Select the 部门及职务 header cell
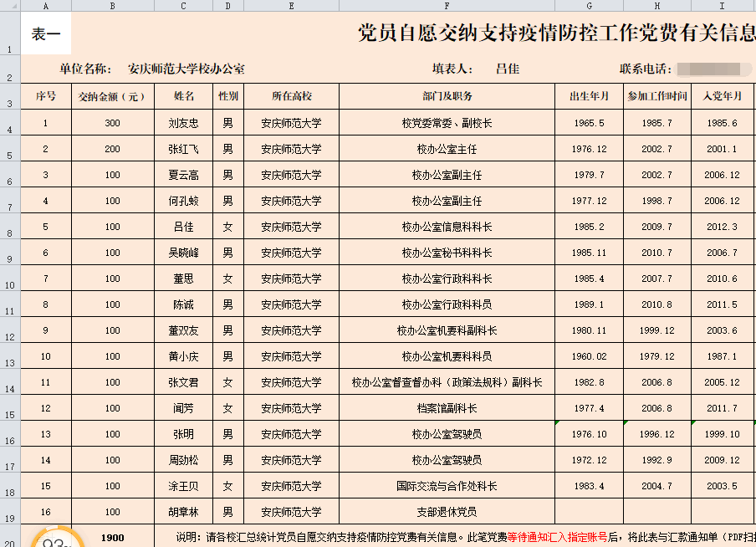Screen dimensions: 756x547 pyautogui.click(x=447, y=96)
